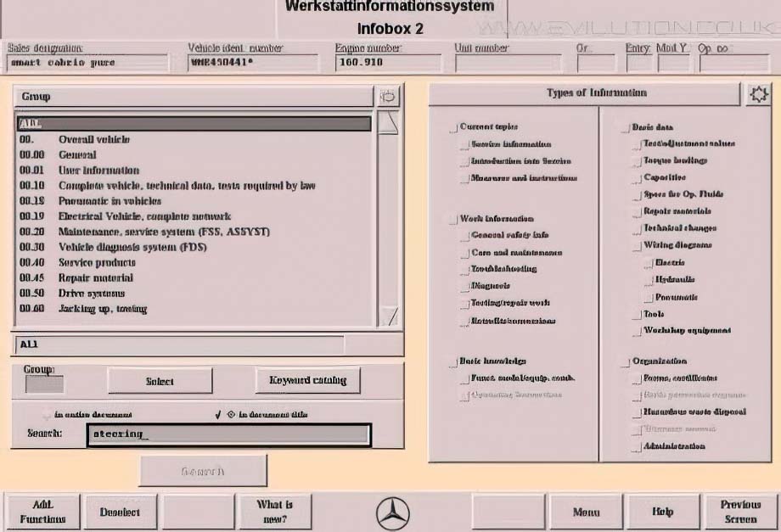Choose the 'in document title' search option
Screen dimensions: 781x532
pos(231,414)
